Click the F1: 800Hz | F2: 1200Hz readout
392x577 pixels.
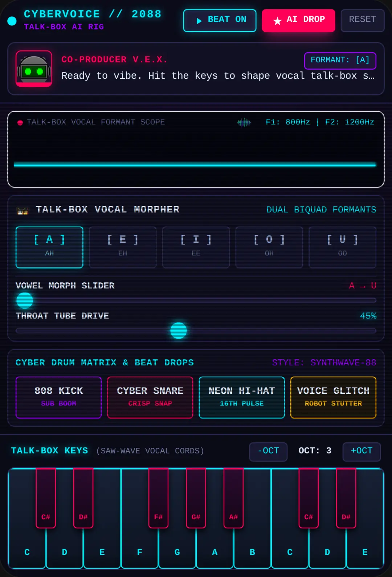[320, 122]
